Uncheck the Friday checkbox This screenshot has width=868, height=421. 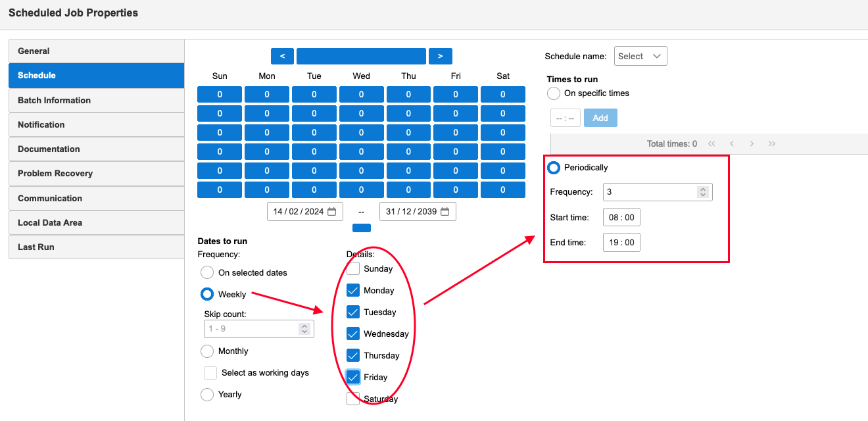[x=353, y=377]
